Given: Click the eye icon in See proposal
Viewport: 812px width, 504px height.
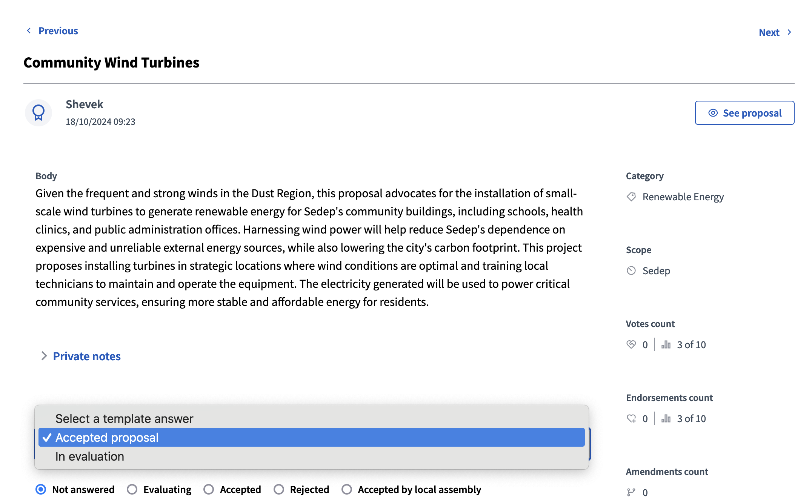Looking at the screenshot, I should 713,113.
